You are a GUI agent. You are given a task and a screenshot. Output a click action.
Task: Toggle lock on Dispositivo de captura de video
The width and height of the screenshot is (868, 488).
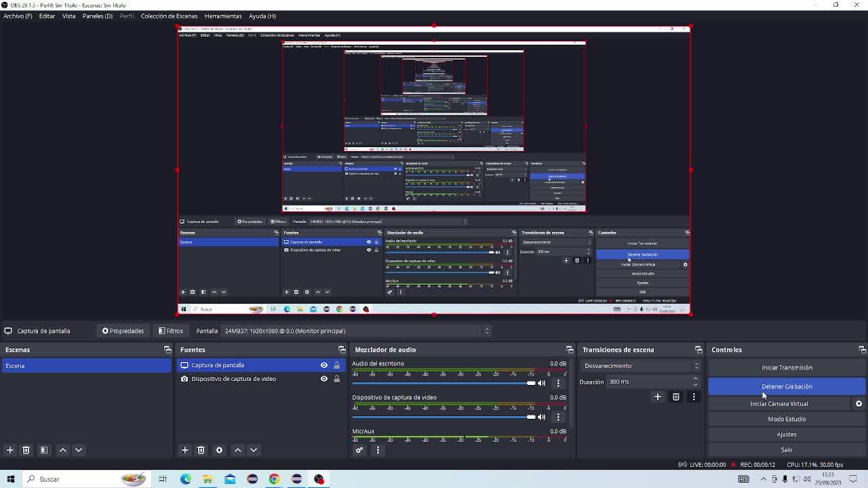pos(336,379)
